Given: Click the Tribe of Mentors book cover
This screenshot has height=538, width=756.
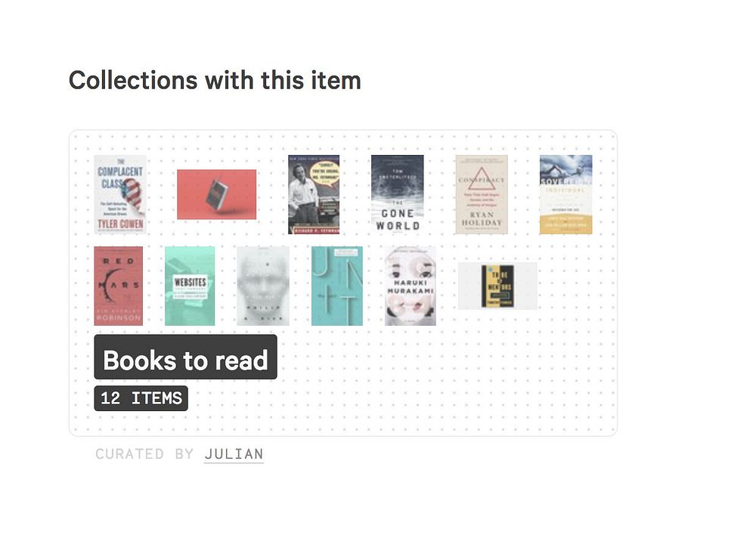Looking at the screenshot, I should tap(497, 286).
